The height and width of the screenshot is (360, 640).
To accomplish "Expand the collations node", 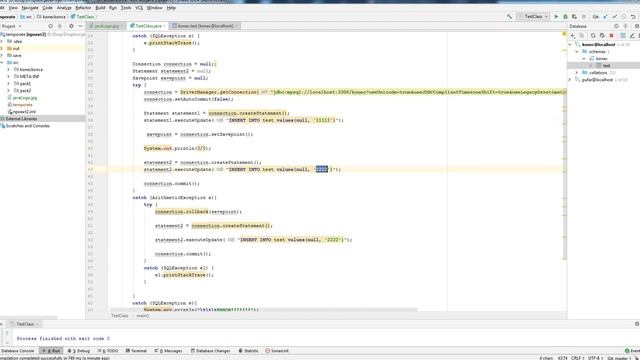I will pos(577,73).
